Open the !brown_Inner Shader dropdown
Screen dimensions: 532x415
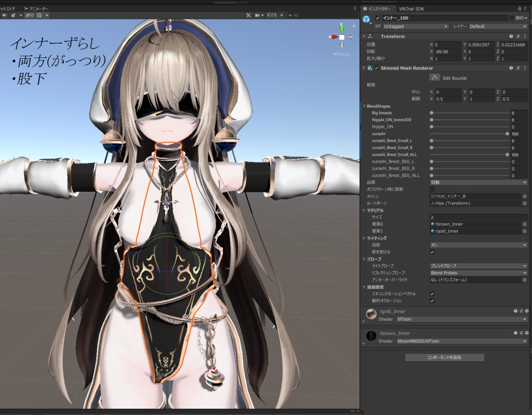coord(462,341)
